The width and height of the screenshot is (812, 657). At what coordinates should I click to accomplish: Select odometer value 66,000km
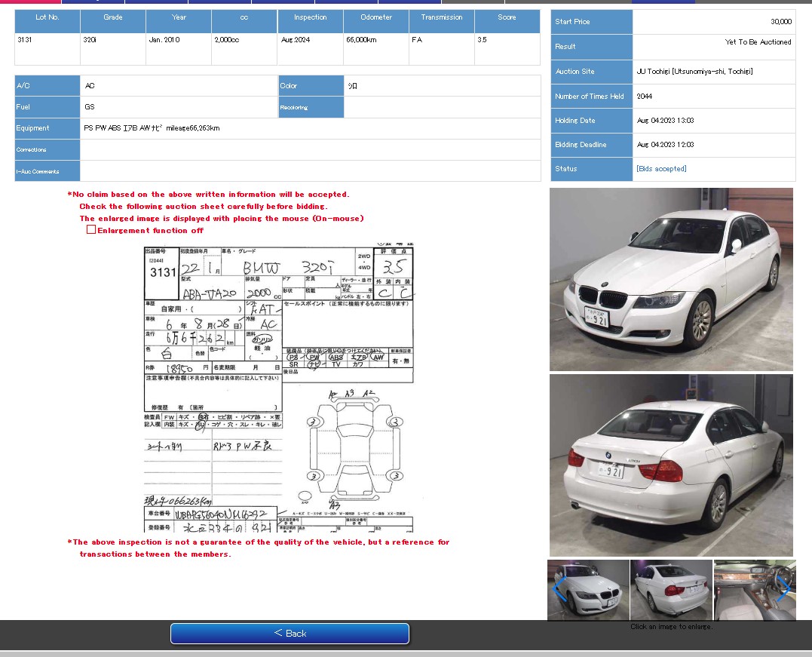(x=361, y=40)
